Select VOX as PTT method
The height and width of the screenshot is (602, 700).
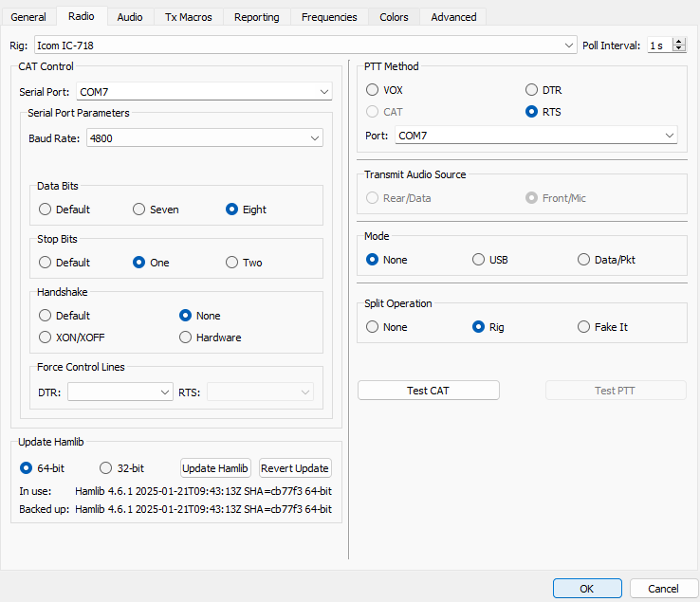[373, 90]
